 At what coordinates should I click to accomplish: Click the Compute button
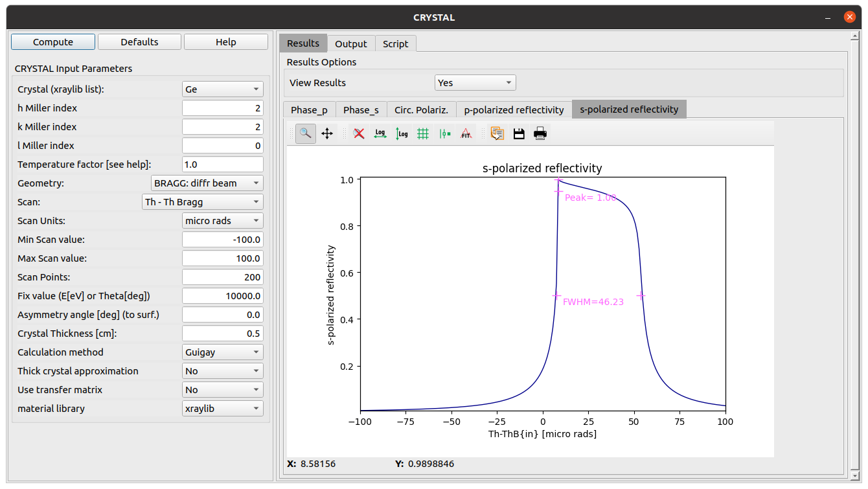tap(53, 42)
